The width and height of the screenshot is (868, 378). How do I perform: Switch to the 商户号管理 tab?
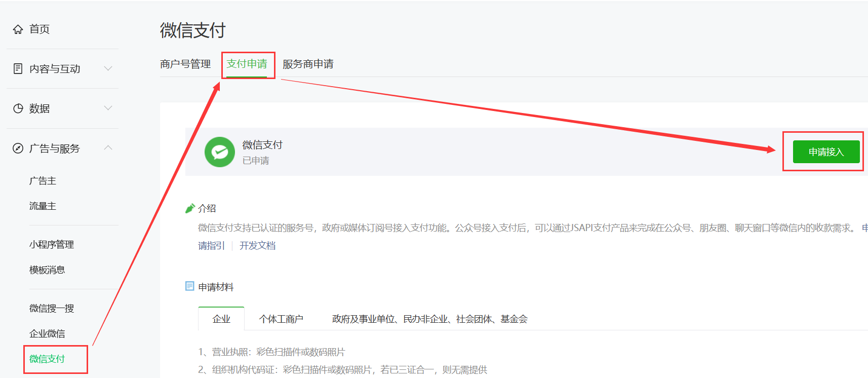pos(185,64)
